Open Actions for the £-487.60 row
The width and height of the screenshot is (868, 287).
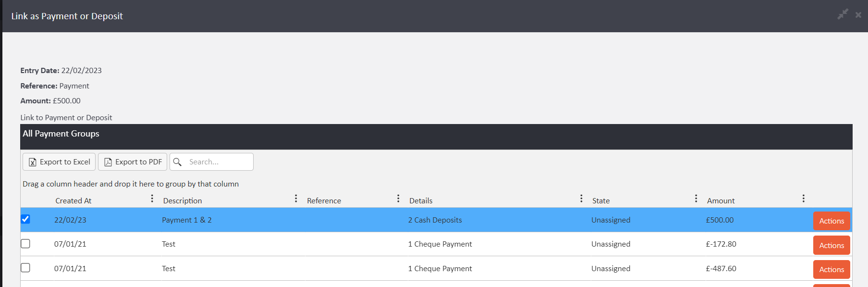(x=831, y=269)
